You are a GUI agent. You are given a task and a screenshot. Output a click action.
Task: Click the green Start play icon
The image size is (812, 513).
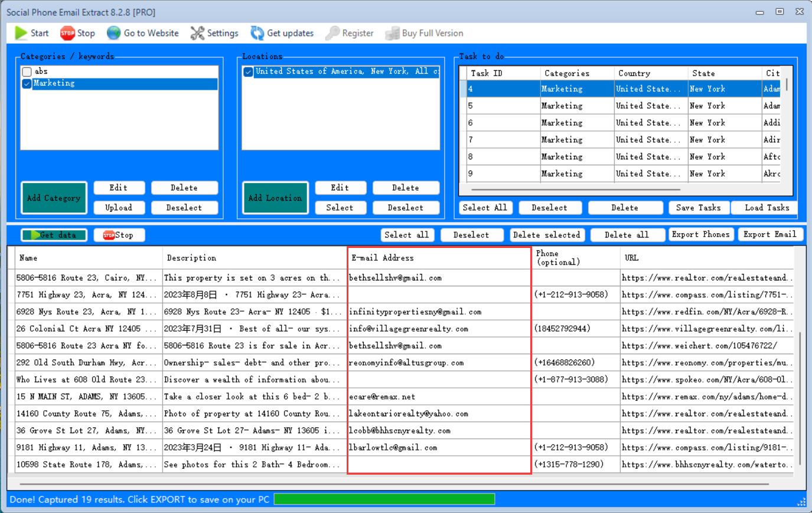[21, 33]
